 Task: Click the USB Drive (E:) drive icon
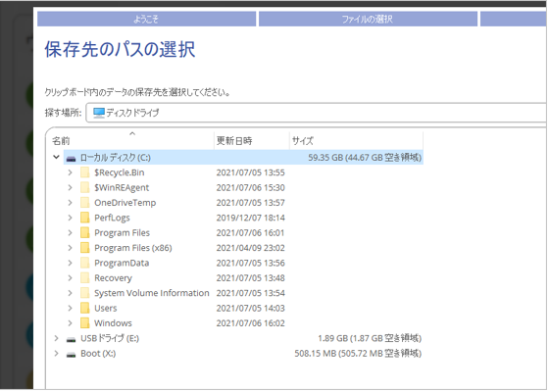pyautogui.click(x=71, y=339)
